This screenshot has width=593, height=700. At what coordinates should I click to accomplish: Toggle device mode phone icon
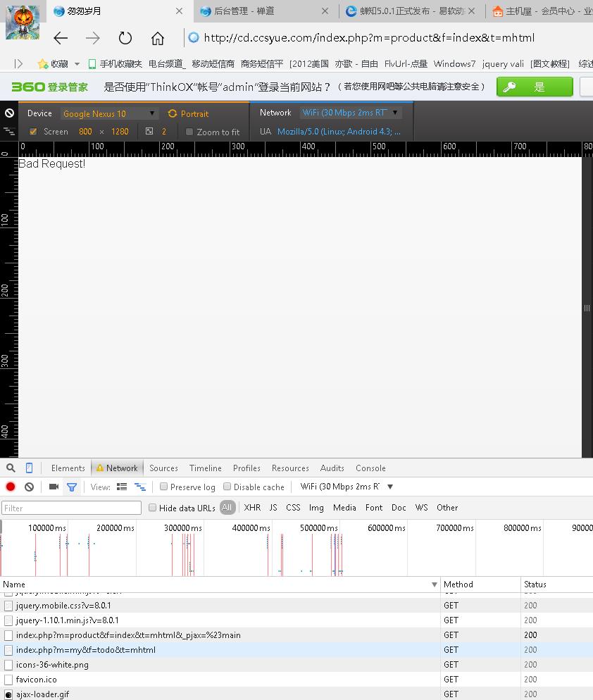[29, 468]
